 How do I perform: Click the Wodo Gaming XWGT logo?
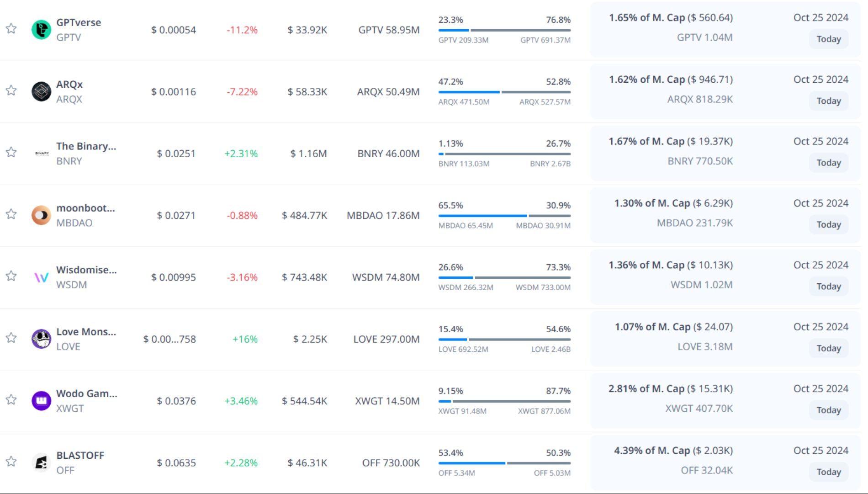[41, 401]
